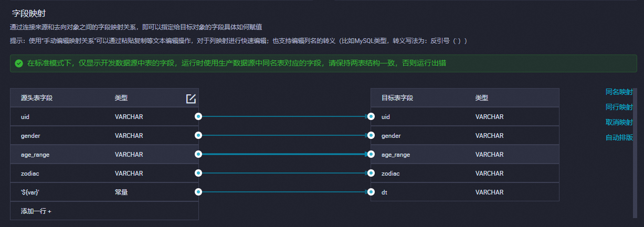Click the vertical scrollbar on the right

pyautogui.click(x=635, y=152)
